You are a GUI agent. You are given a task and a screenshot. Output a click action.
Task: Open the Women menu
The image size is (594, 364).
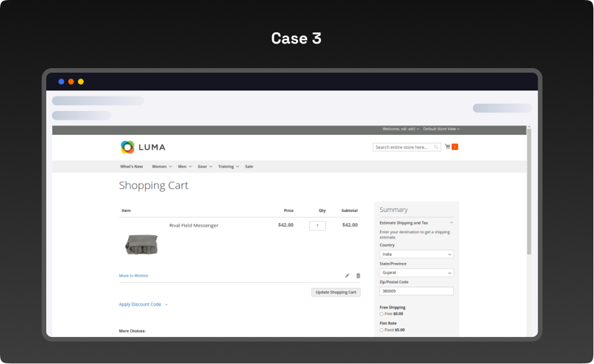pos(162,166)
